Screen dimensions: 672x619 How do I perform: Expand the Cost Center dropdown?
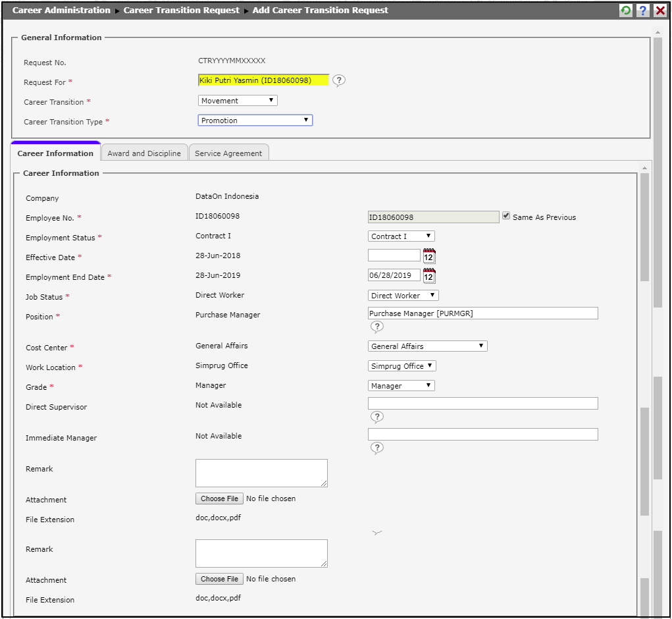[427, 346]
